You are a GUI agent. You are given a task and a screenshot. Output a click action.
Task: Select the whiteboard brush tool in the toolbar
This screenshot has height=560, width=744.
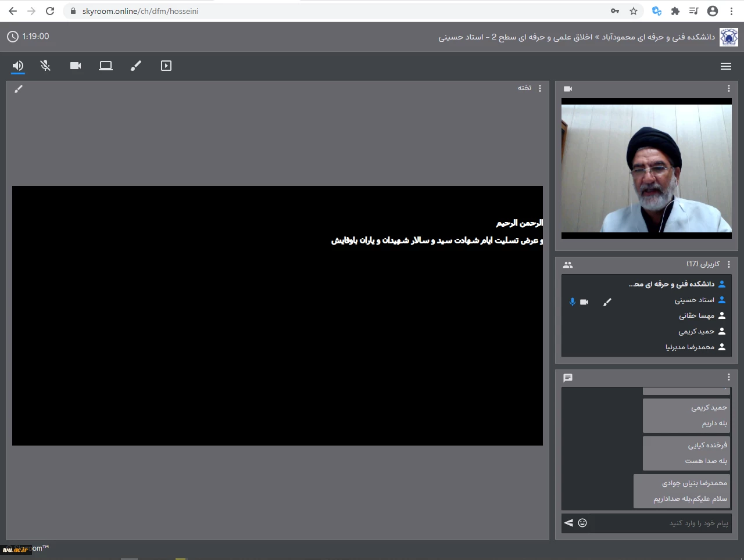pyautogui.click(x=136, y=66)
